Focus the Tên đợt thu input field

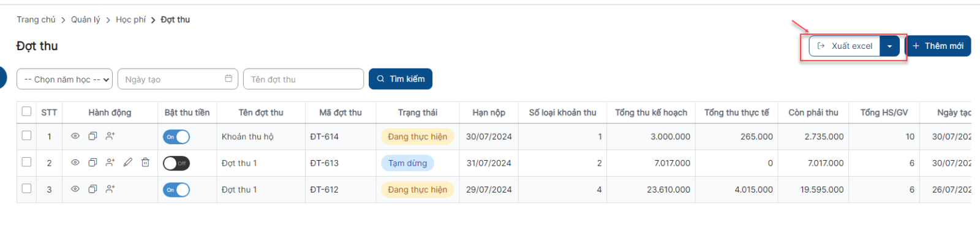click(304, 79)
